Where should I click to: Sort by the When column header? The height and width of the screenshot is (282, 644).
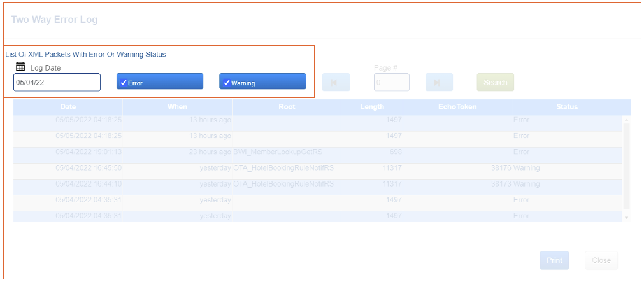177,107
